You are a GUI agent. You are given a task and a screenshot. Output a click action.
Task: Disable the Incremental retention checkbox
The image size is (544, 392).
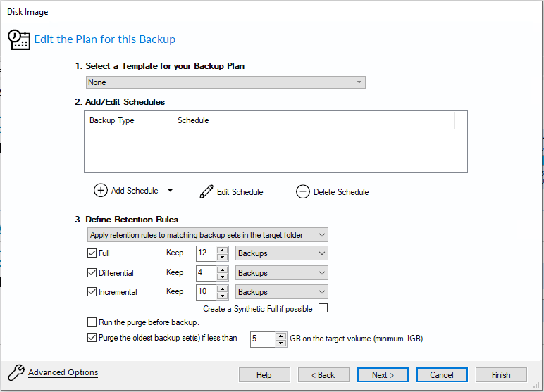[x=92, y=292]
